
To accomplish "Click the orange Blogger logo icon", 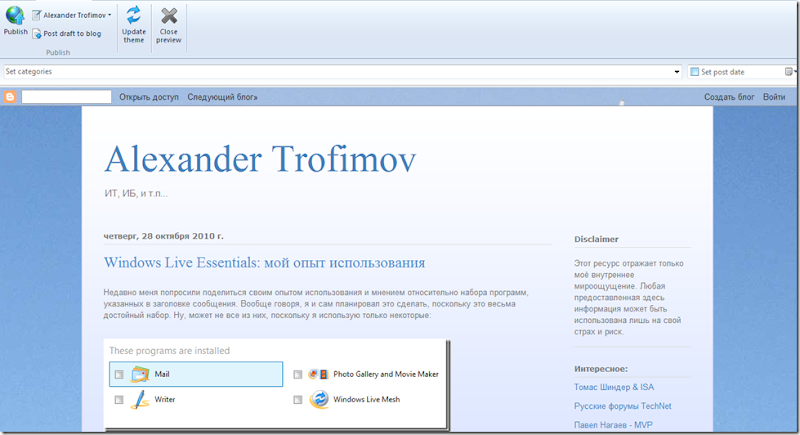I will pyautogui.click(x=10, y=96).
